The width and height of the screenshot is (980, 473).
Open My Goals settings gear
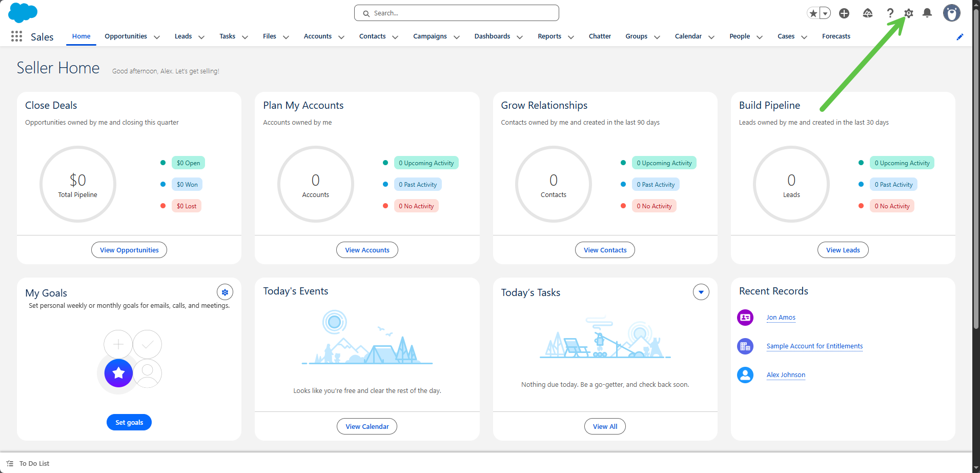pos(225,292)
